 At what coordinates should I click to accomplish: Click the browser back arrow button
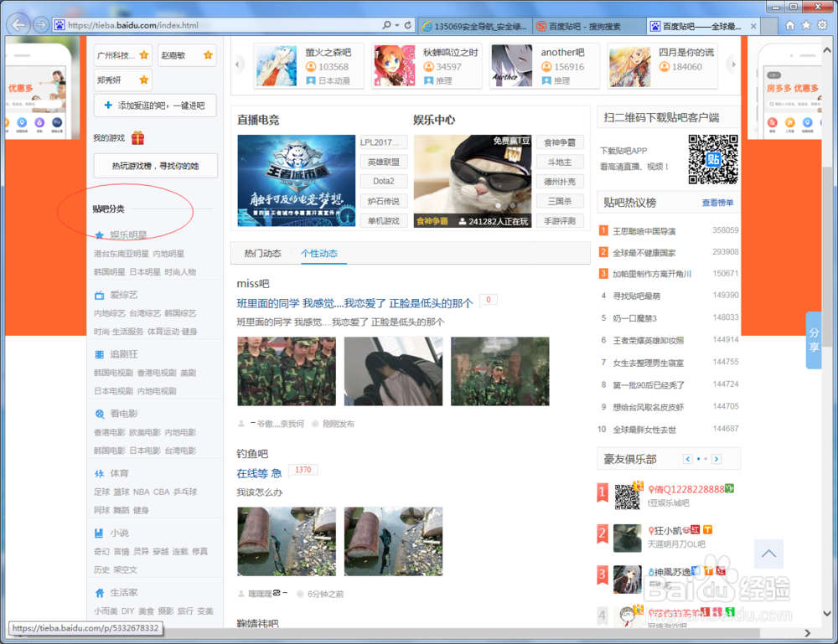(x=18, y=24)
